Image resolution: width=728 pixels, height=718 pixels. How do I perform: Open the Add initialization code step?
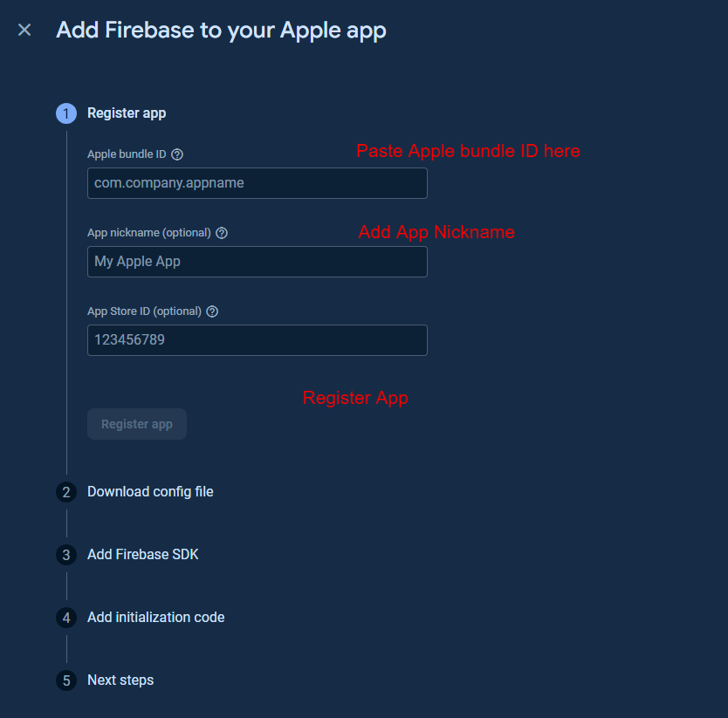(x=156, y=618)
